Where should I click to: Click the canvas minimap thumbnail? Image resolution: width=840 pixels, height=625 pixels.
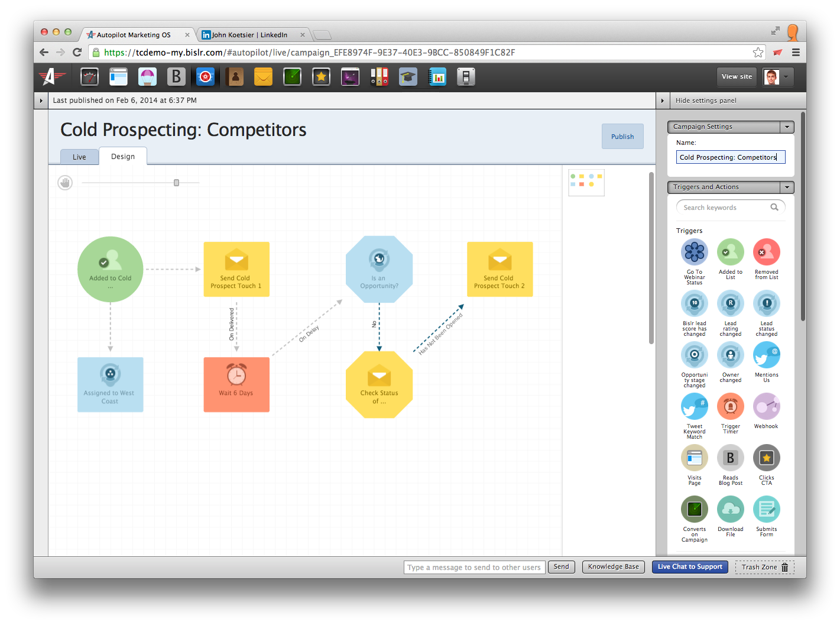coord(586,183)
